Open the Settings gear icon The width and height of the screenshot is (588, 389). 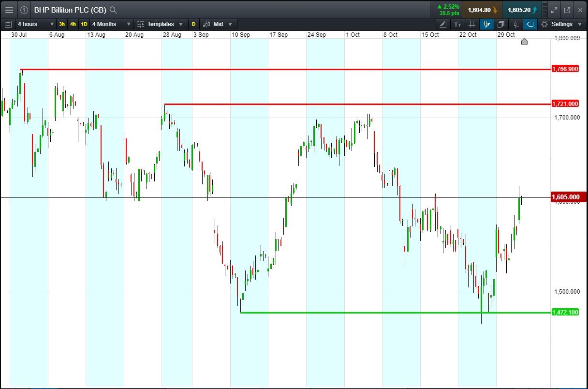click(x=544, y=24)
